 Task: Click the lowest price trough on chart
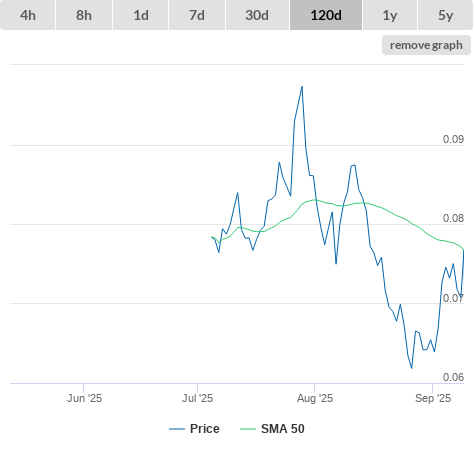(412, 368)
